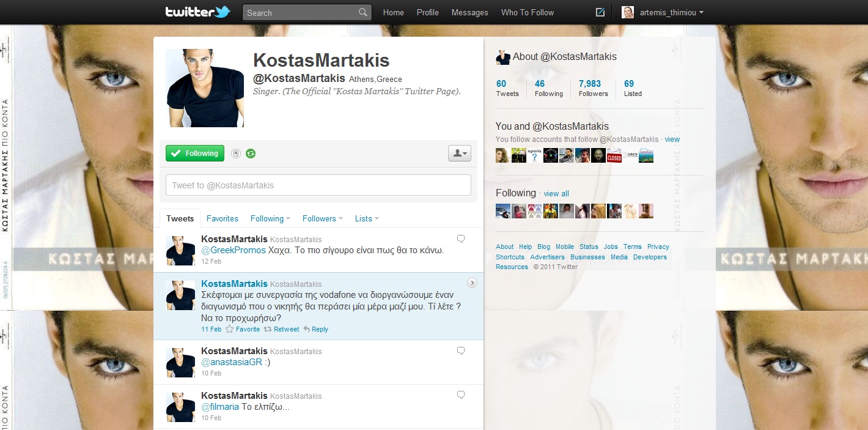Open Who To Follow page

[528, 12]
